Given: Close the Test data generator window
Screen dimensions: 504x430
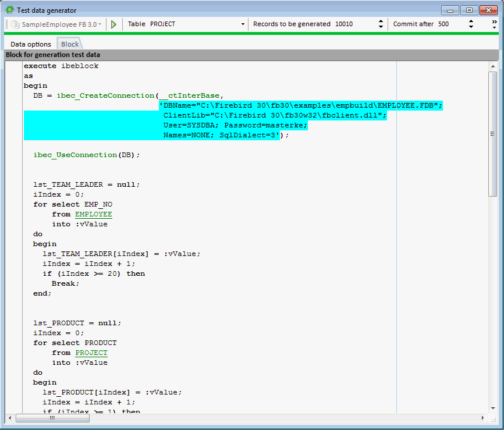Looking at the screenshot, I should point(488,10).
